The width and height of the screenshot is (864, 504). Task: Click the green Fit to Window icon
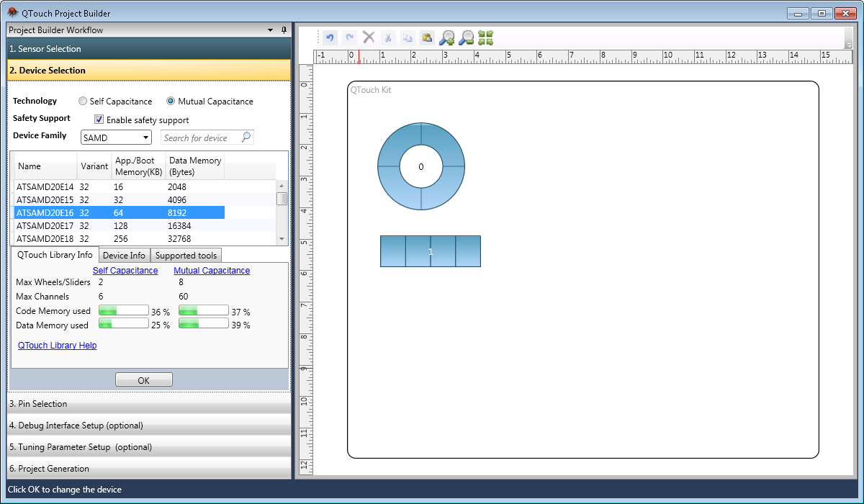pos(485,37)
